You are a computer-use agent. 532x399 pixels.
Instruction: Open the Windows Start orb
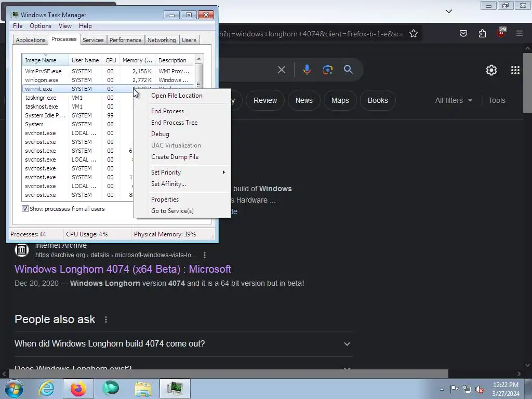click(x=14, y=389)
